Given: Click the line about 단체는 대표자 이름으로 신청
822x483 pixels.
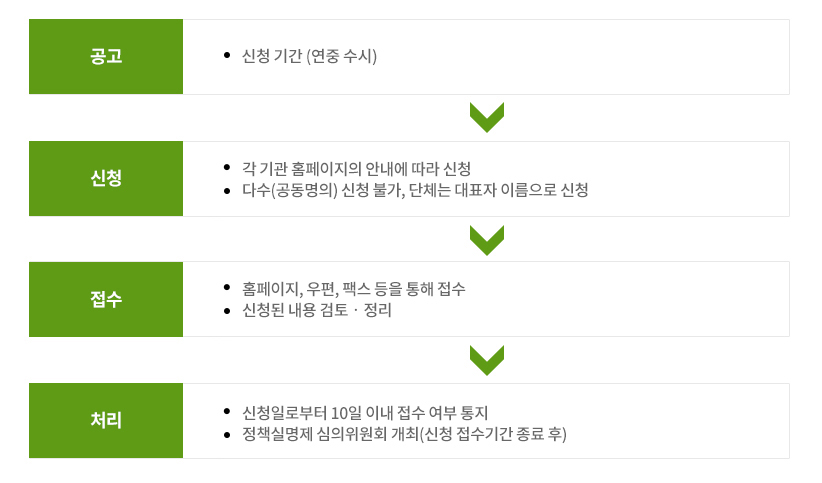Looking at the screenshot, I should coord(415,190).
